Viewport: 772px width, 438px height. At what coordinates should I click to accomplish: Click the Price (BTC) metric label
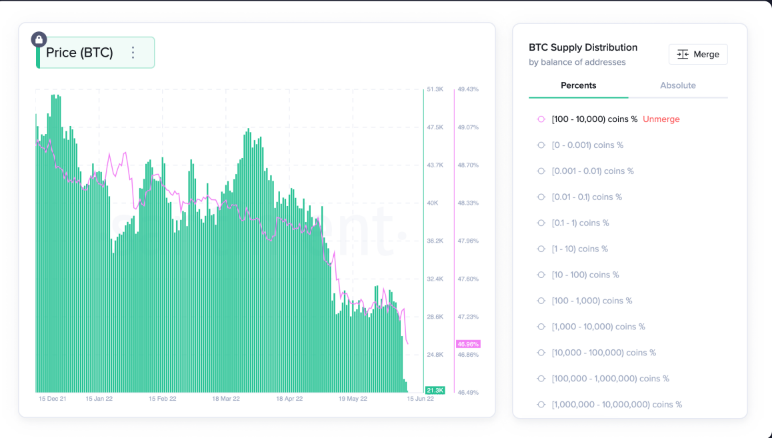click(x=79, y=53)
